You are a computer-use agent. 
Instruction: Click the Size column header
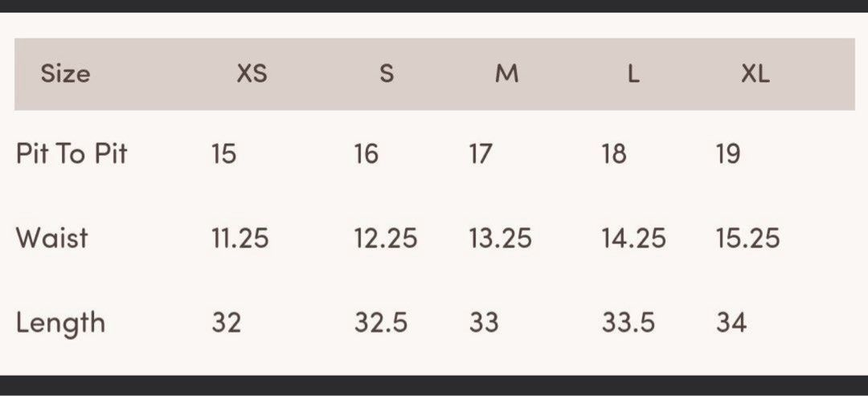click(65, 74)
